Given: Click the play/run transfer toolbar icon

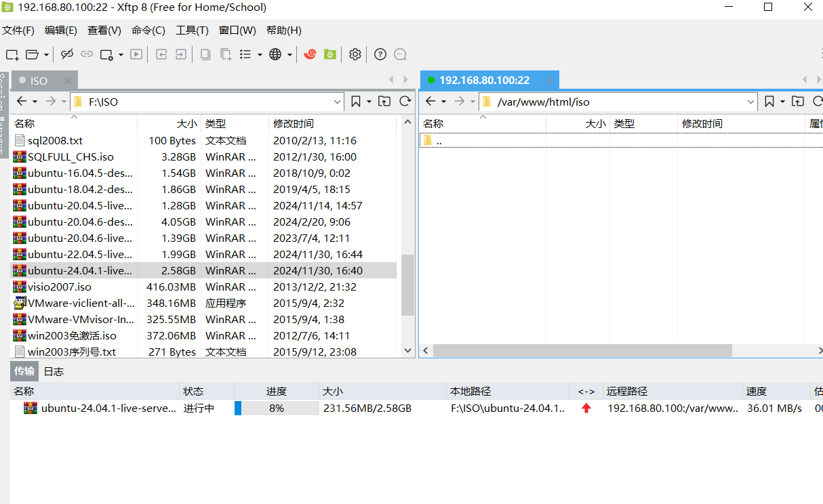Looking at the screenshot, I should 136,54.
